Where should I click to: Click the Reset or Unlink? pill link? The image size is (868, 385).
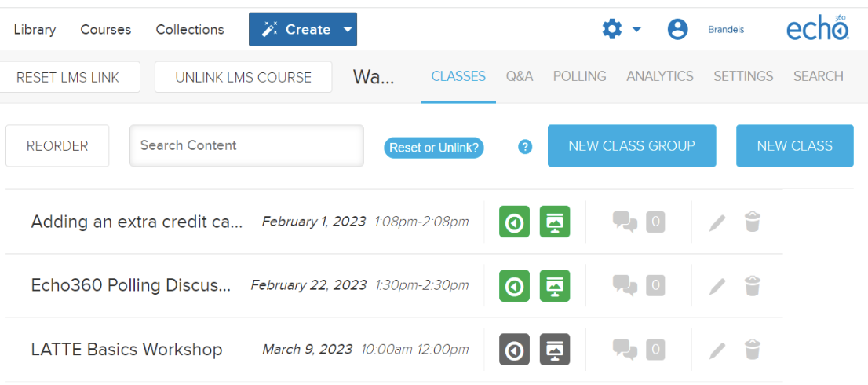(433, 148)
